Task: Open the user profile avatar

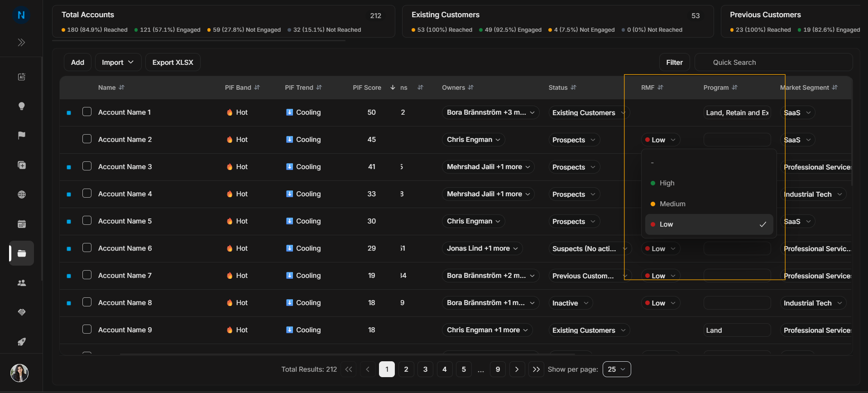Action: 19,373
